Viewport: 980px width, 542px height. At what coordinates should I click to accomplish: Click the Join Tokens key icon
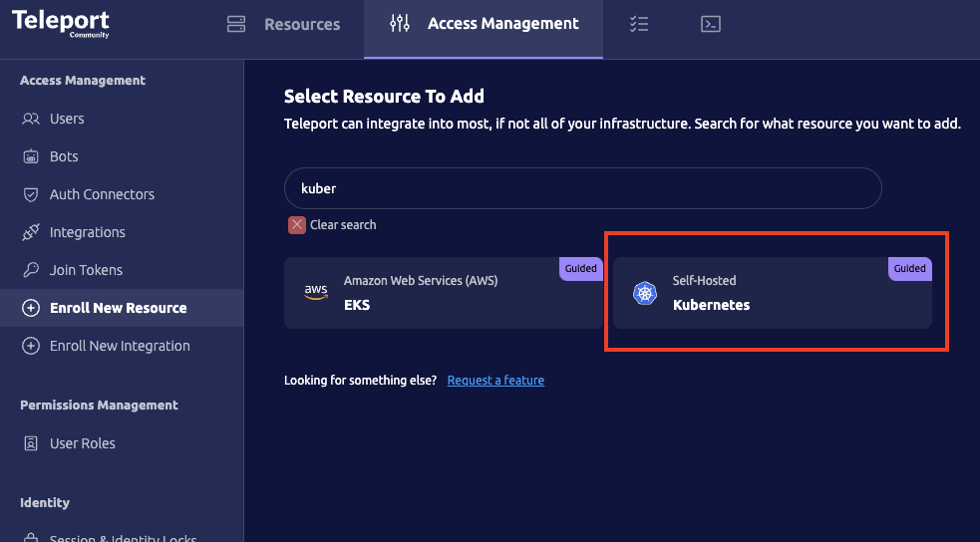pyautogui.click(x=31, y=270)
